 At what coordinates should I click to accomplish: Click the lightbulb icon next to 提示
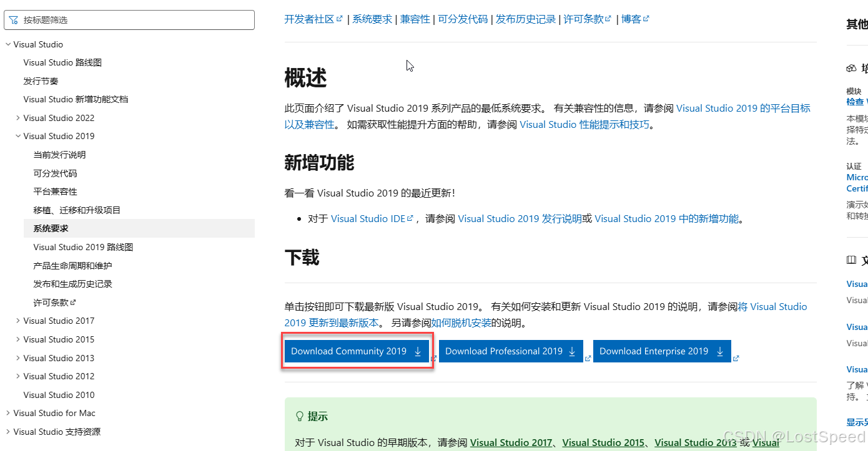point(299,416)
